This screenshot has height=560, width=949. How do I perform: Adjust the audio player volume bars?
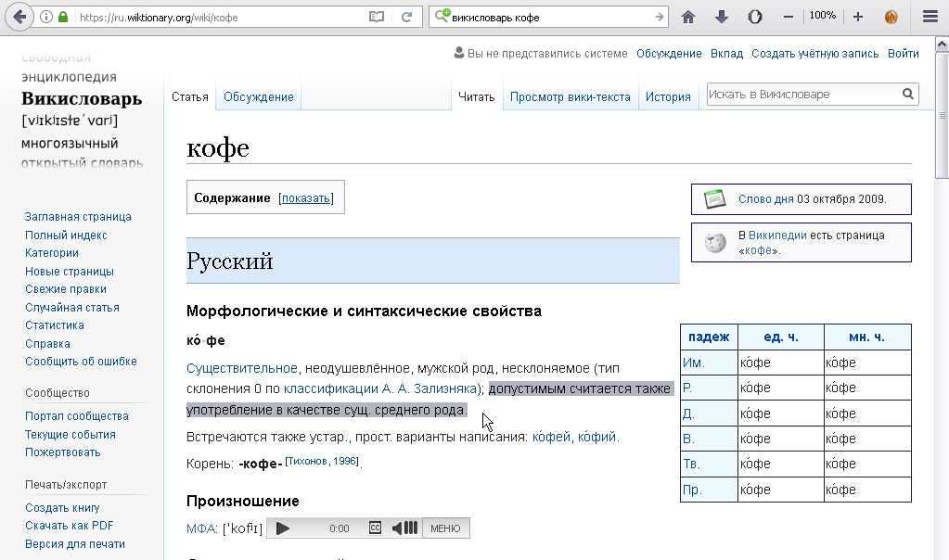[411, 528]
